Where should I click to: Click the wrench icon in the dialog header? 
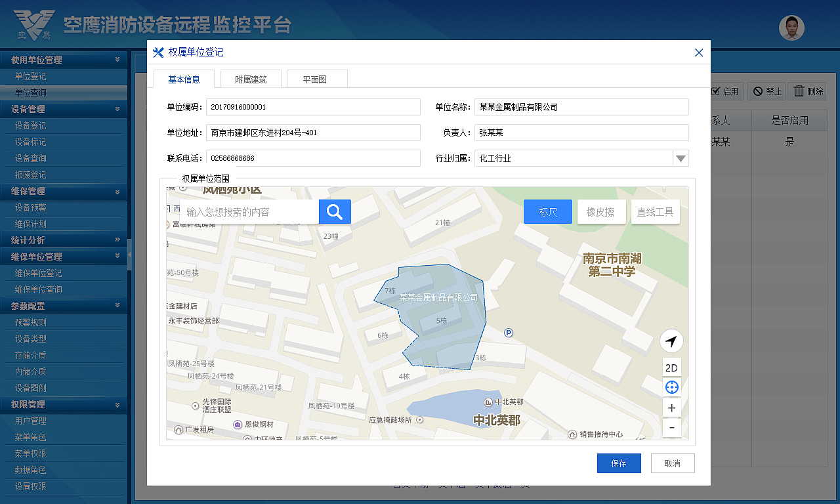[x=157, y=52]
